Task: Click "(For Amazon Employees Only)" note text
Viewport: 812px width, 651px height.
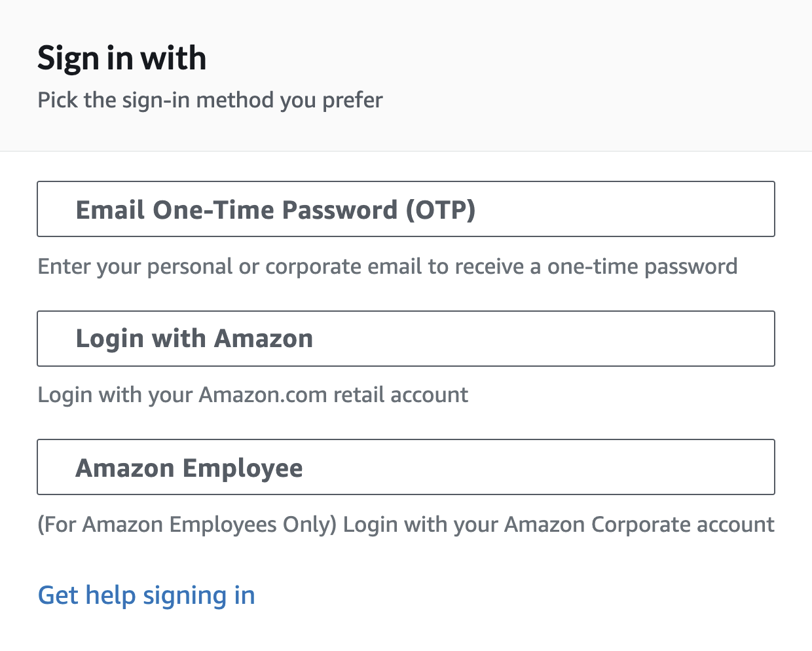Action: [x=187, y=525]
